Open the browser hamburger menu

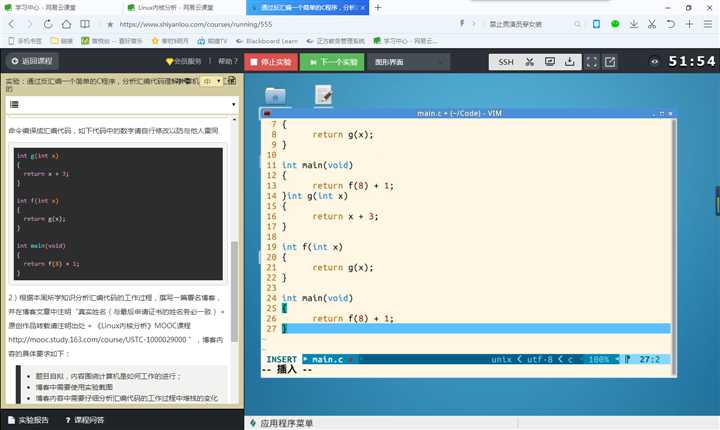[708, 24]
